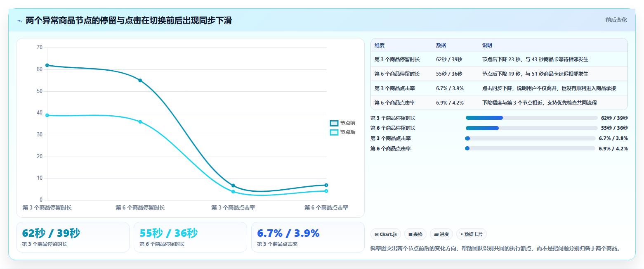Click the note starting 点击同步下降
The width and height of the screenshot is (644, 269).
[x=549, y=88]
